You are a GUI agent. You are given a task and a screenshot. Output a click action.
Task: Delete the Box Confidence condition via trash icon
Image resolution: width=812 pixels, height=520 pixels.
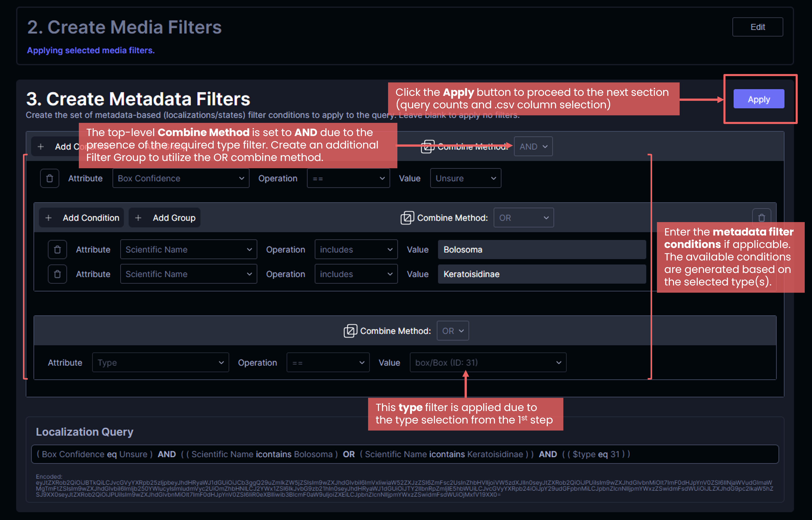(x=50, y=178)
